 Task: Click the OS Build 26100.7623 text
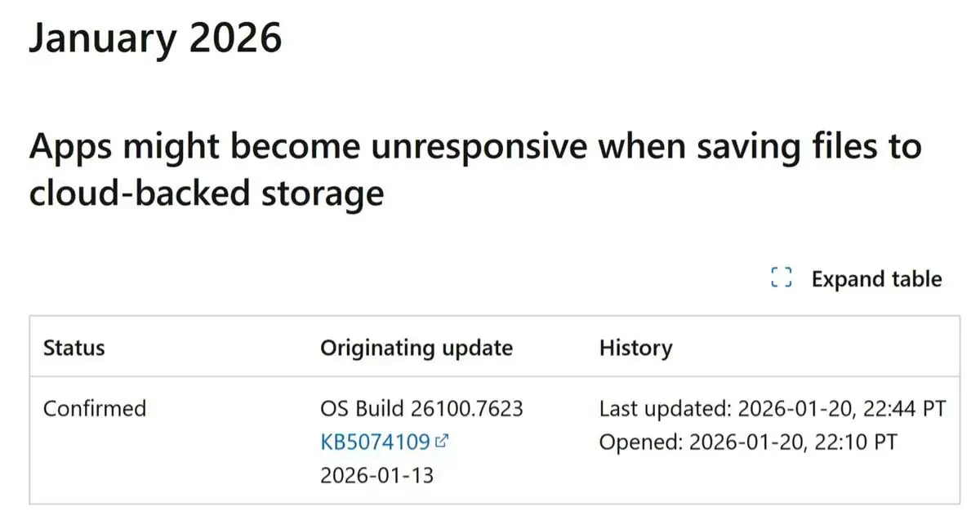coord(423,408)
